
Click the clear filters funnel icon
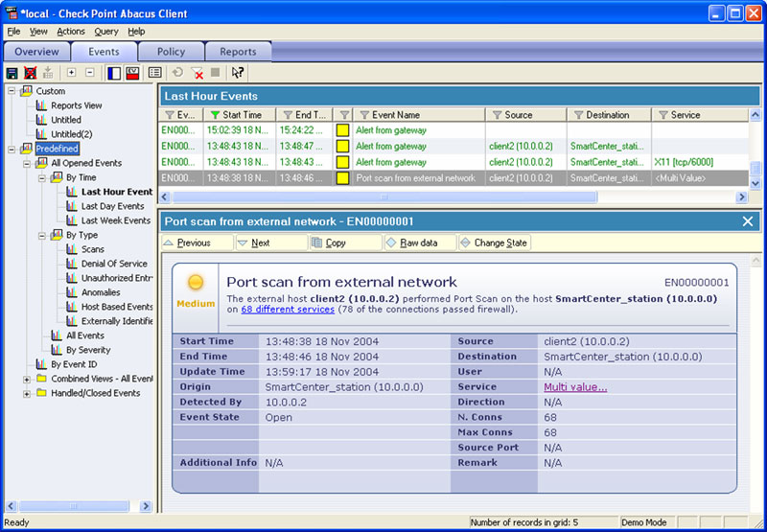(198, 74)
